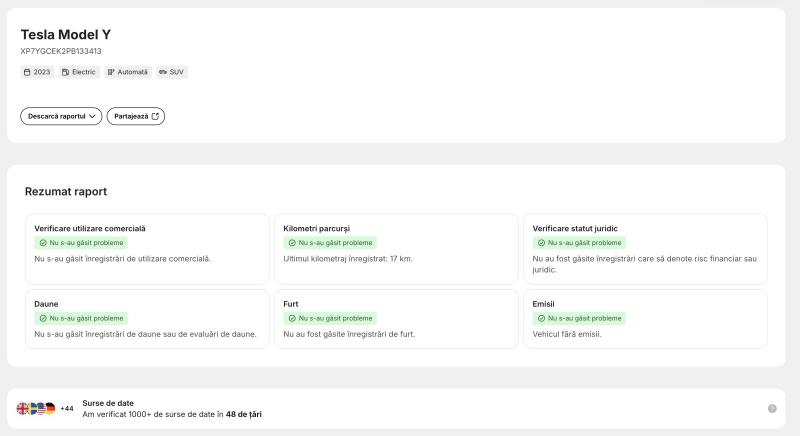The width and height of the screenshot is (800, 436).
Task: Click the +44 countries counter
Action: 67,408
